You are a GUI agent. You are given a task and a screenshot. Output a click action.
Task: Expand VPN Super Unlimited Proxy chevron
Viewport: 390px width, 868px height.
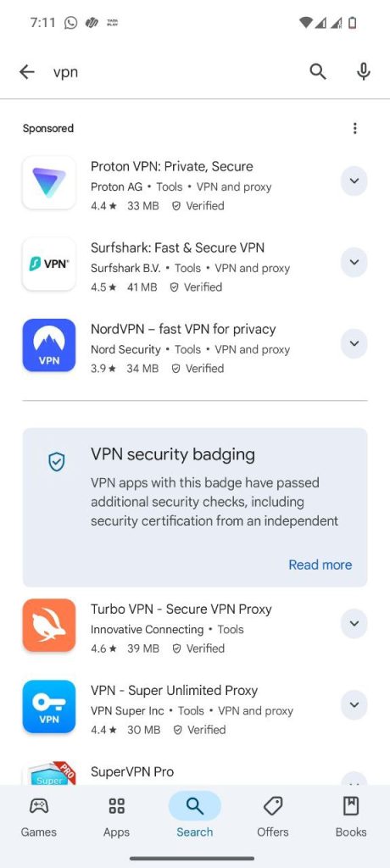point(354,704)
